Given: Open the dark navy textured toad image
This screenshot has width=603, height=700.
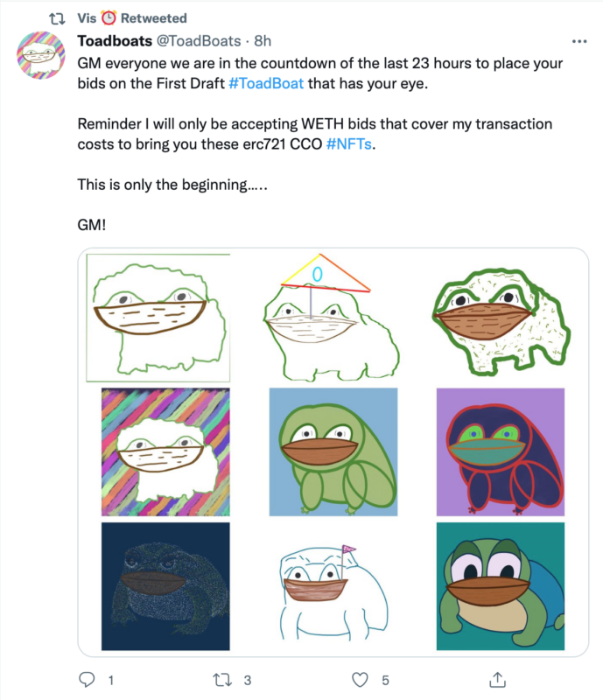Looking at the screenshot, I should tap(165, 586).
